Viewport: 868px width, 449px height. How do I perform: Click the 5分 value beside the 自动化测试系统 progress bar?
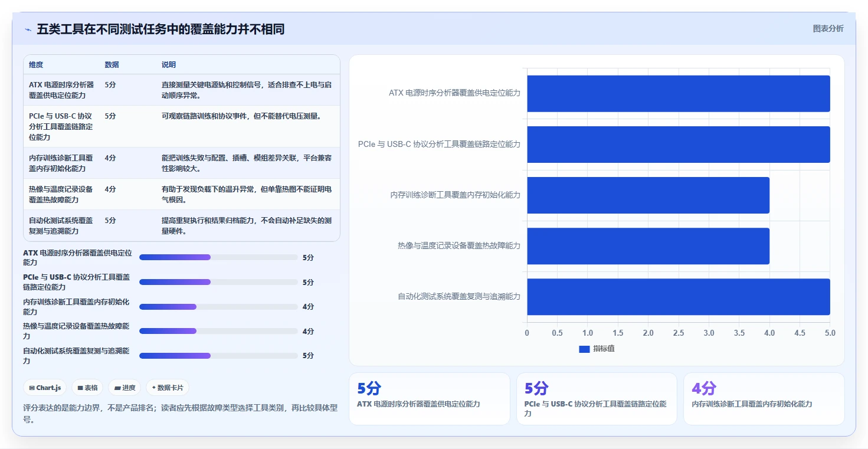pyautogui.click(x=308, y=356)
